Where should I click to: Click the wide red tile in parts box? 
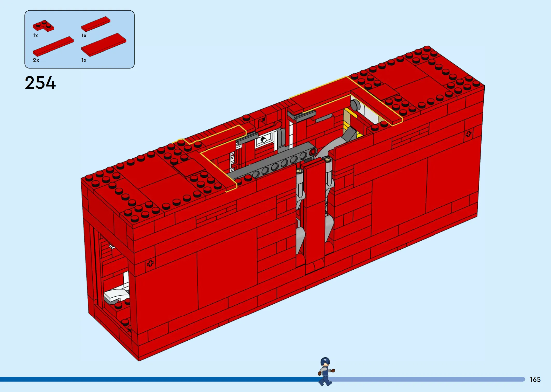[104, 44]
